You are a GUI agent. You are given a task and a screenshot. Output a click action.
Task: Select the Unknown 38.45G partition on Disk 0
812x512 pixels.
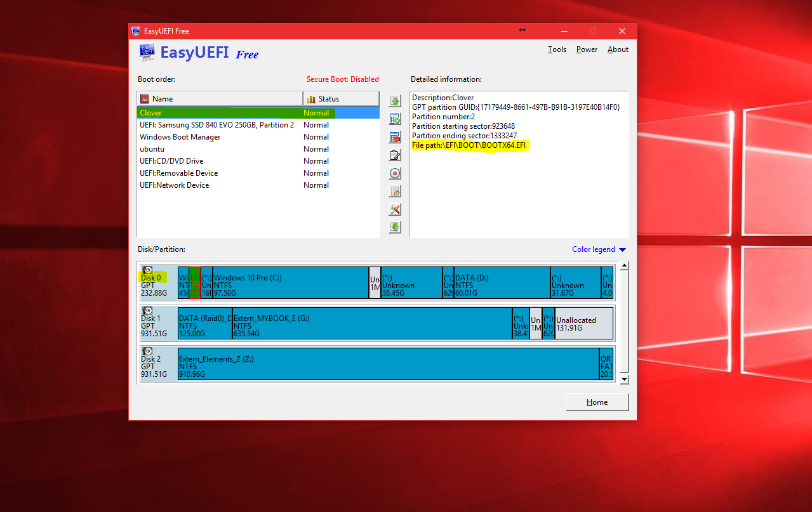411,282
